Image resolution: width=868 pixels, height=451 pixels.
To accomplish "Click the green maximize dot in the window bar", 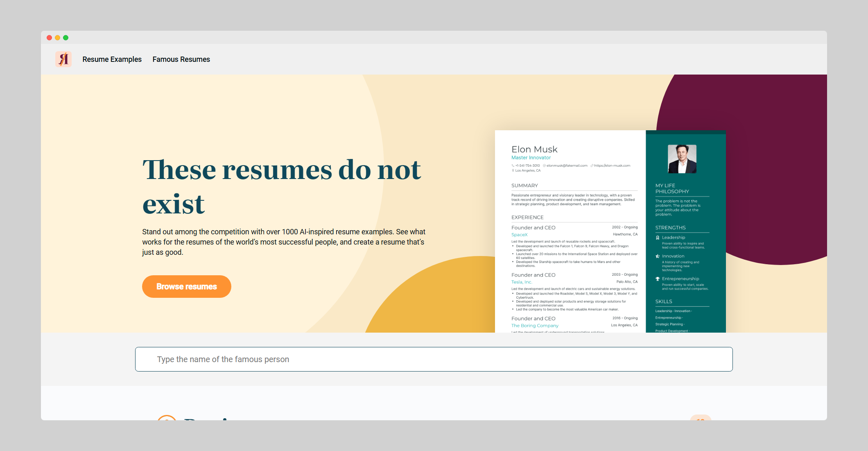I will 66,37.
